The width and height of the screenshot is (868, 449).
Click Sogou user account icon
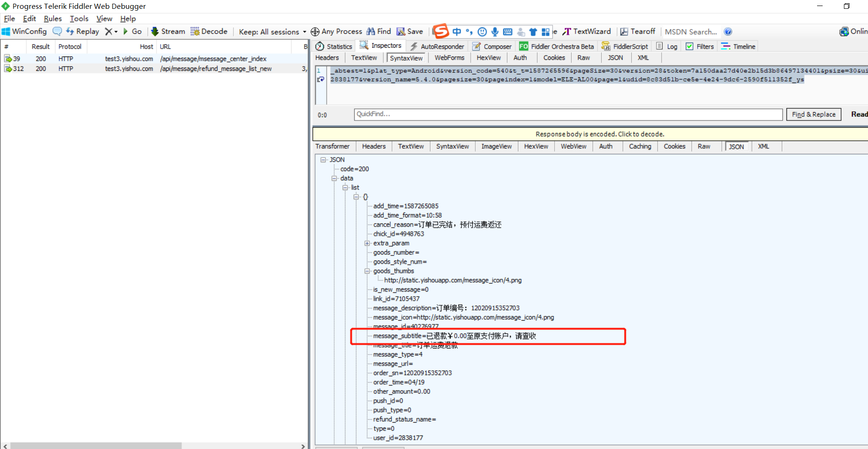521,32
